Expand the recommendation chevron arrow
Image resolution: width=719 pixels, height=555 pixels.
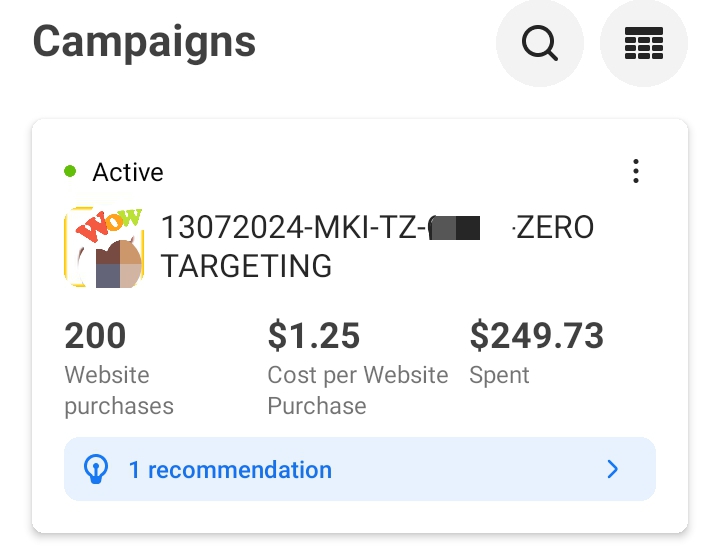(x=613, y=469)
